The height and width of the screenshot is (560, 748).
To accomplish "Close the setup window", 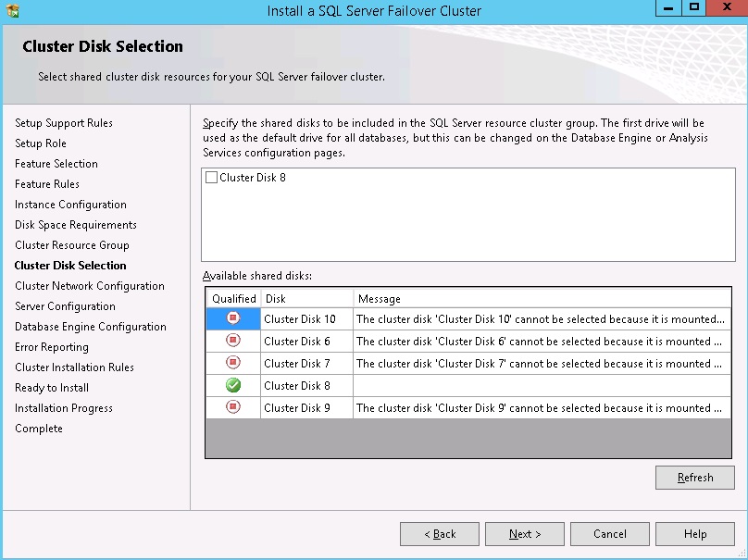I will [x=727, y=8].
